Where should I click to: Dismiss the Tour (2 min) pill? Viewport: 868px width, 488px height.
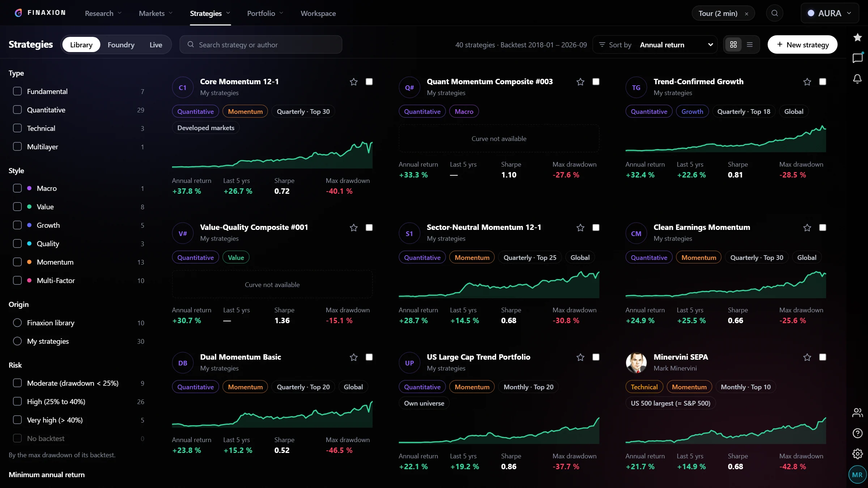(746, 14)
